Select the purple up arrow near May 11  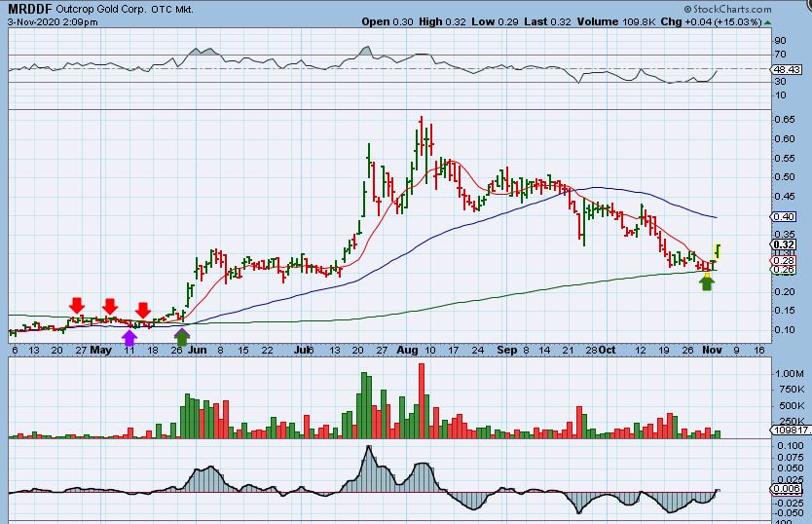129,337
